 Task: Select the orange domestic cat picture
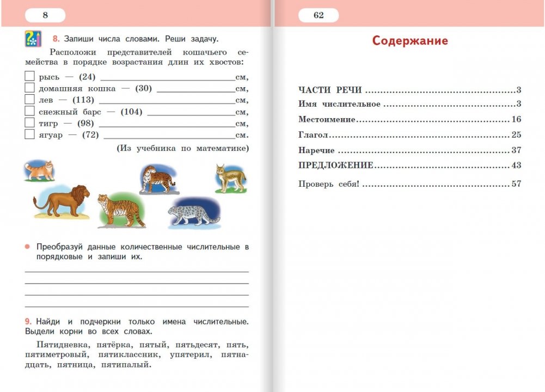click(40, 170)
